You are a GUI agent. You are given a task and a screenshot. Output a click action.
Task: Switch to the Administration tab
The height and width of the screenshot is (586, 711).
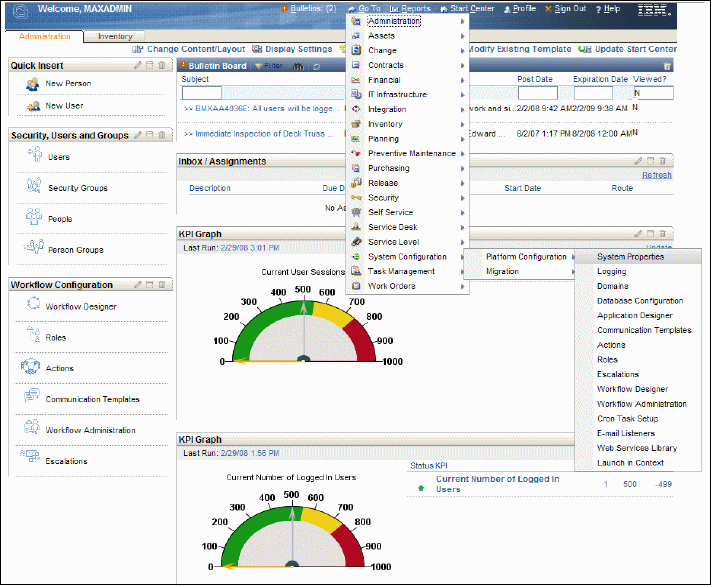click(x=44, y=36)
